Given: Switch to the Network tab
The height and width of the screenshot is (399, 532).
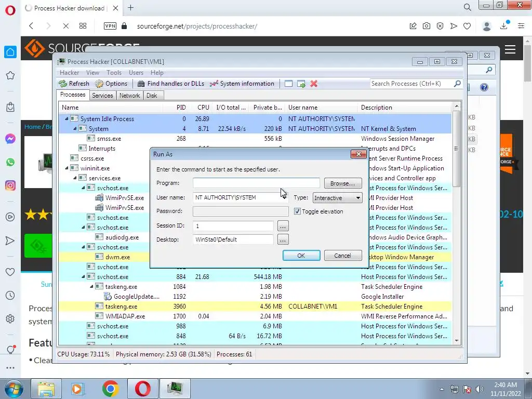Looking at the screenshot, I should (129, 96).
